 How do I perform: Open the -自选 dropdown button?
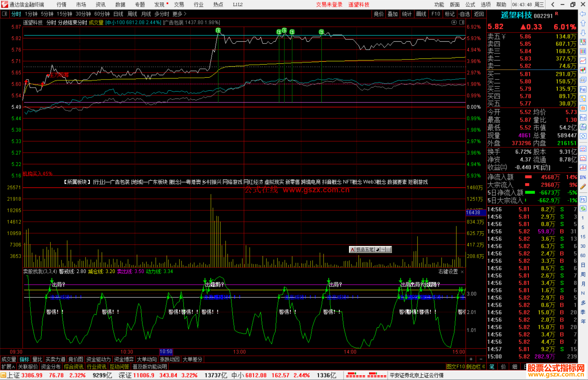[x=464, y=14]
